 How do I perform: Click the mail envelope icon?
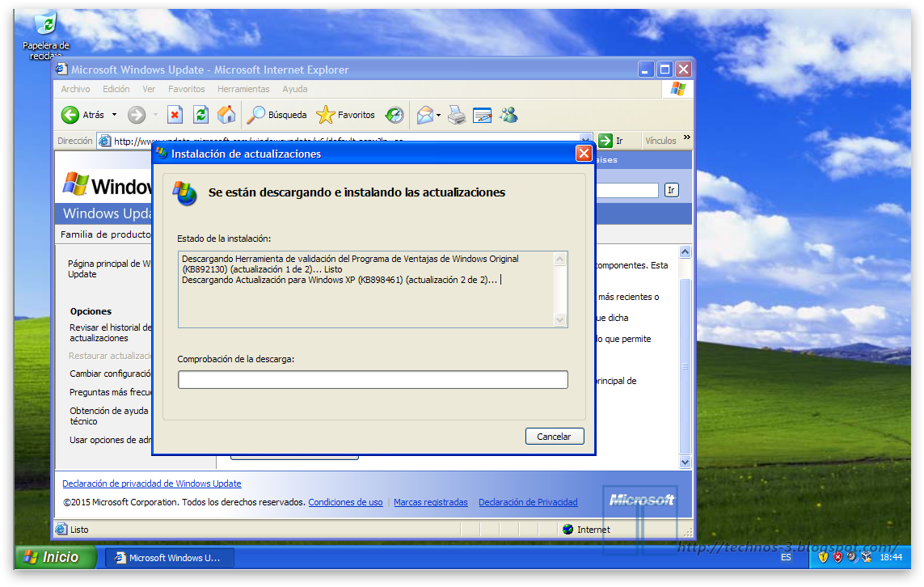[426, 115]
